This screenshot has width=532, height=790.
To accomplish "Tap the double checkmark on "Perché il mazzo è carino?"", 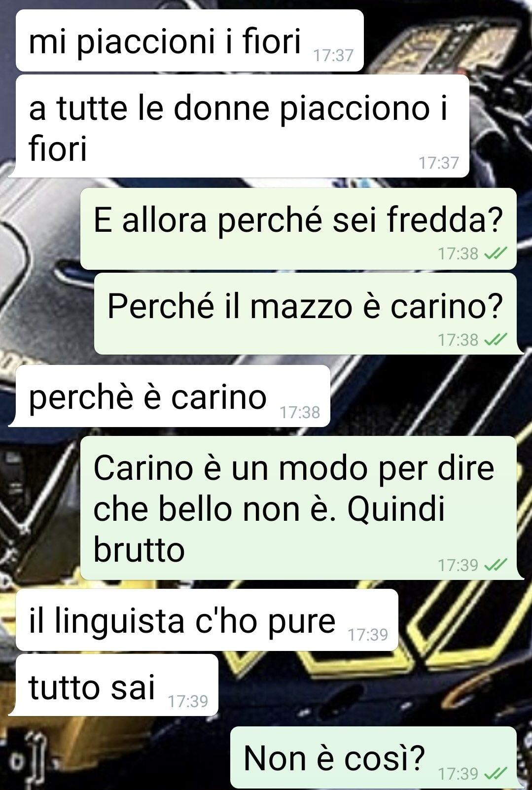I will click(x=495, y=340).
